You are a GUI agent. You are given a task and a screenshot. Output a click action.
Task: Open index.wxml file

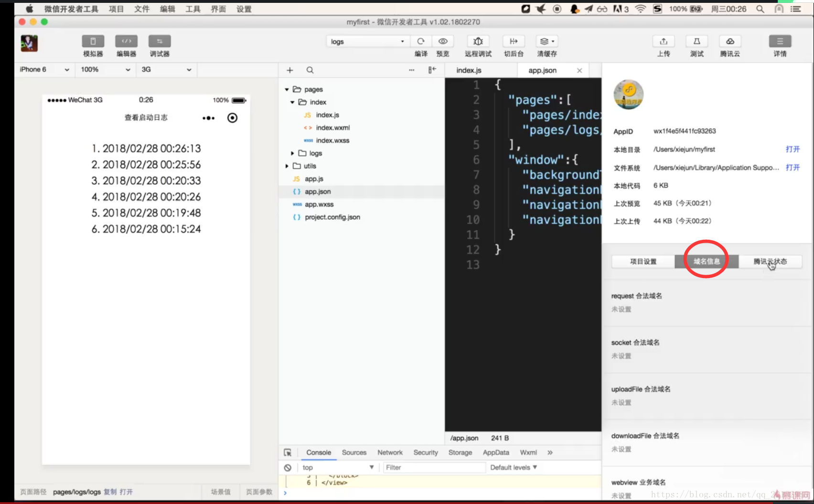click(332, 128)
